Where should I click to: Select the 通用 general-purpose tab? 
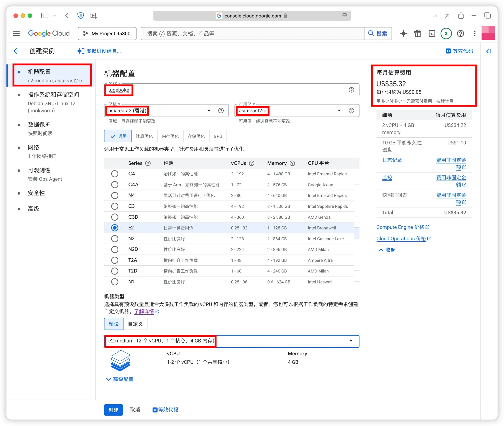tap(118, 136)
